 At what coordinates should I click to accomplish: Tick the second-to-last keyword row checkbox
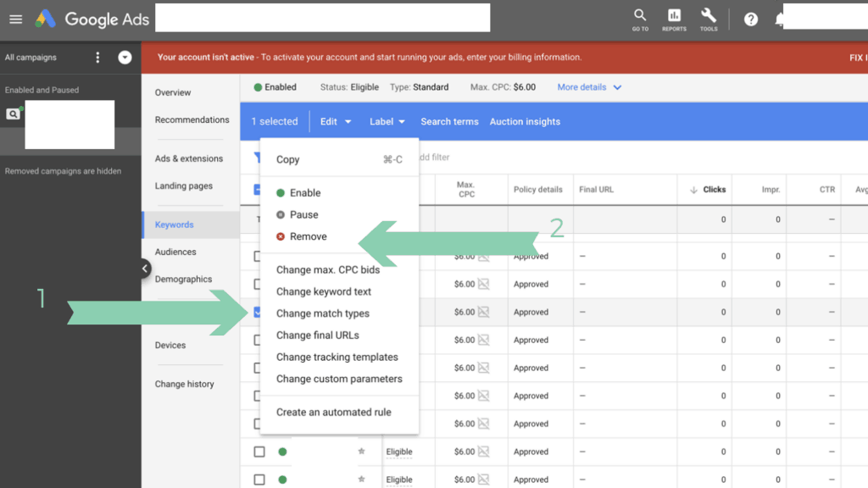tap(259, 452)
